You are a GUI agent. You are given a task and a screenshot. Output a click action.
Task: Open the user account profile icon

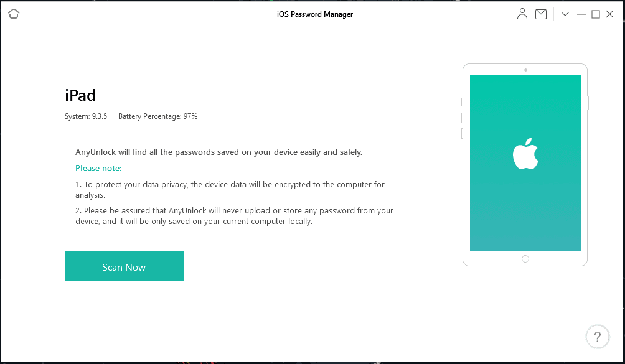pos(522,14)
